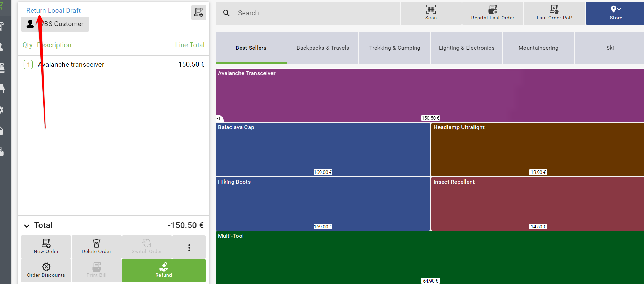Click the Return Local Draft link
Image resolution: width=644 pixels, height=284 pixels.
53,10
